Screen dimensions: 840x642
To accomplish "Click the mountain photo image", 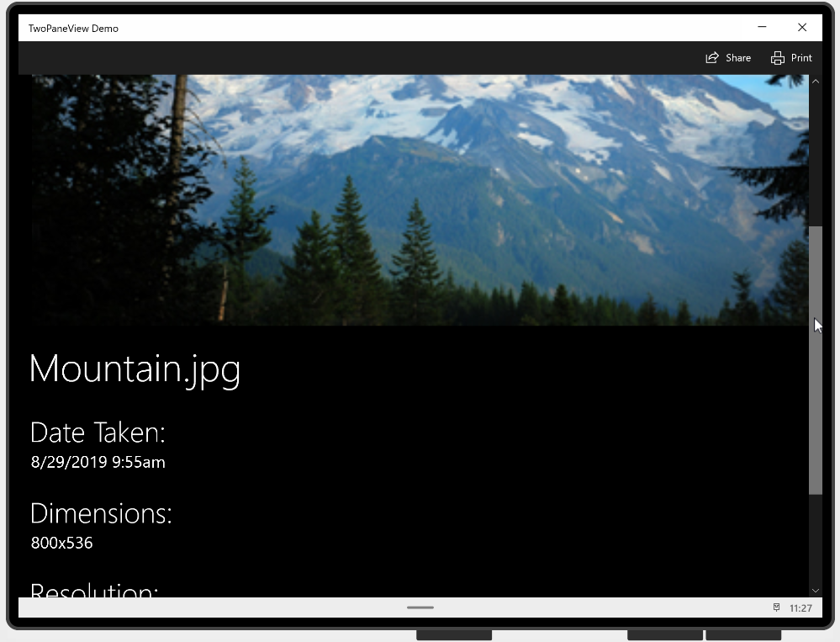I will pos(420,200).
